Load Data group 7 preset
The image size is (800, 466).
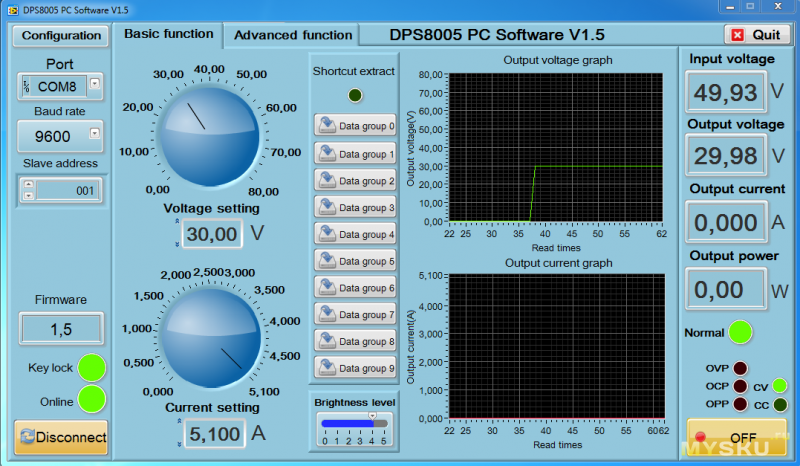coord(355,314)
